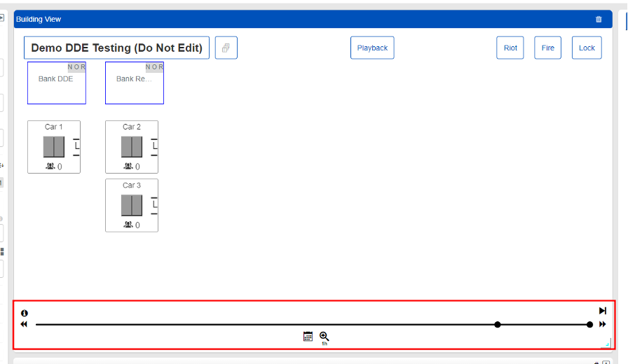Skip to end of the timeline
Viewport: 628px width, 364px height.
(603, 311)
